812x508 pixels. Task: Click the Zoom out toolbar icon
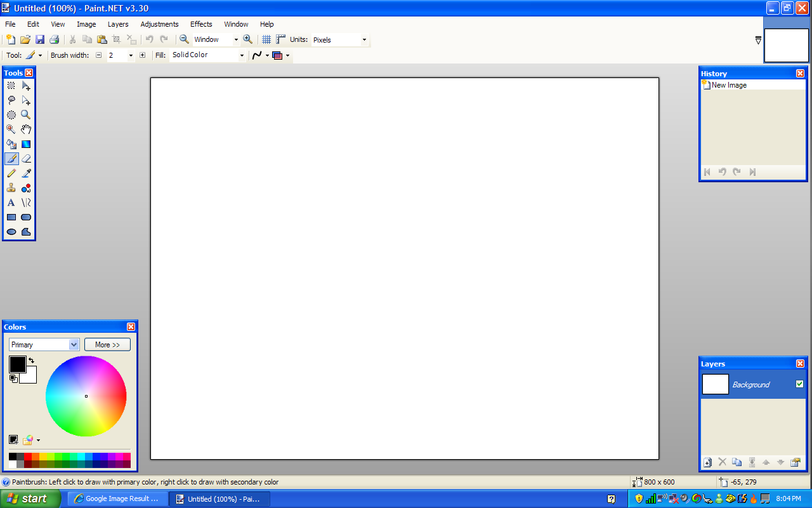point(184,39)
